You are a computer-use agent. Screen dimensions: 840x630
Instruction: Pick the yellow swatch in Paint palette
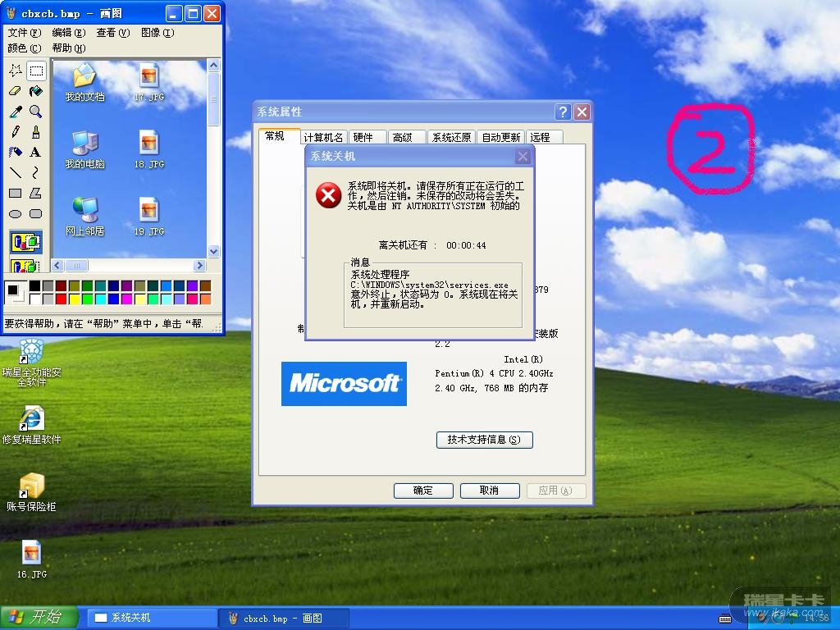74,299
